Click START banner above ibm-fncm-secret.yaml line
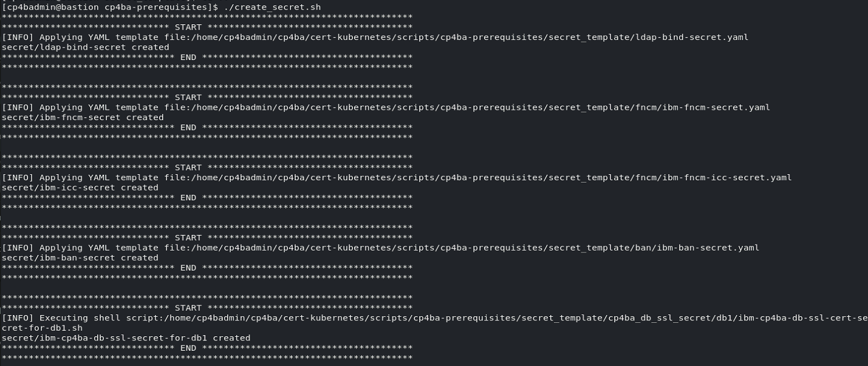868x366 pixels. click(188, 97)
